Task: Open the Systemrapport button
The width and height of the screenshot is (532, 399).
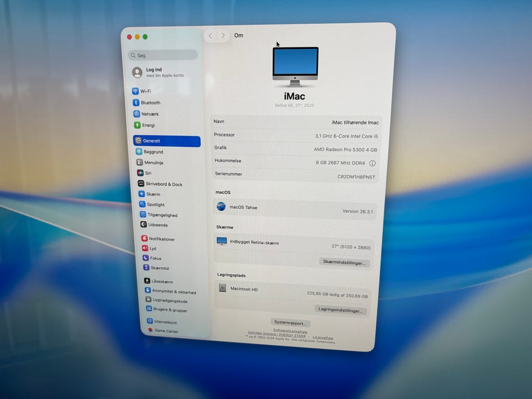Action: (290, 323)
